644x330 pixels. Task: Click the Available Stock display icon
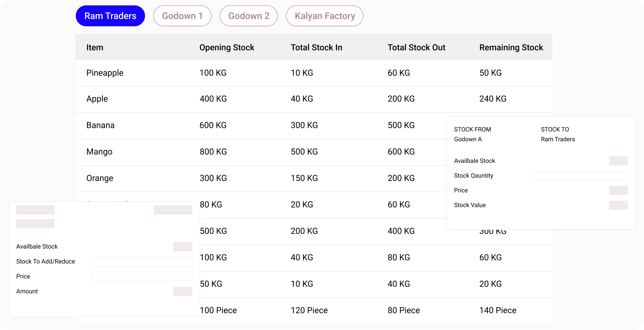[618, 161]
